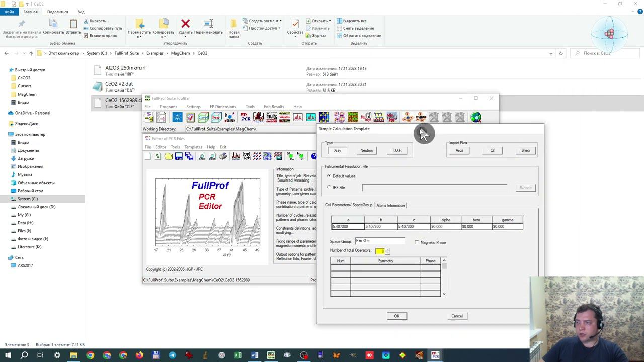Click Cancel button in template dialog

coord(457,316)
